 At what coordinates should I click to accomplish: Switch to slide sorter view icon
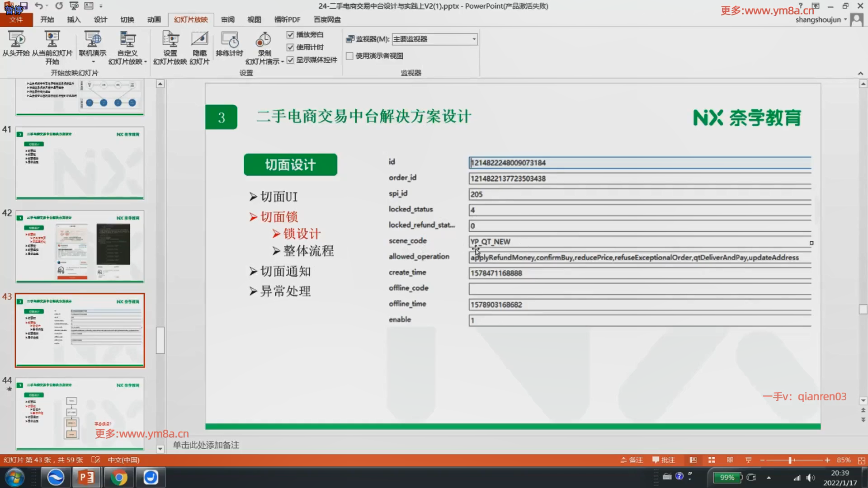(712, 460)
